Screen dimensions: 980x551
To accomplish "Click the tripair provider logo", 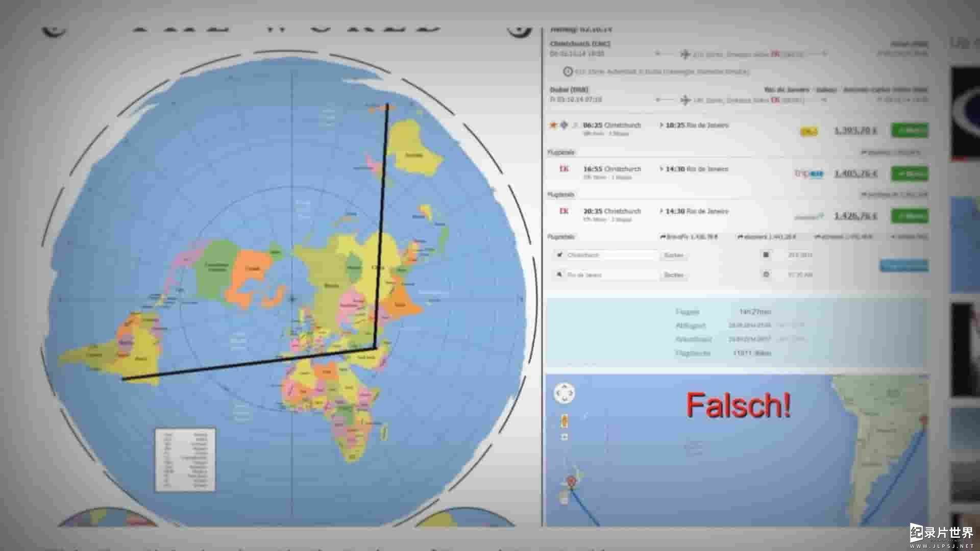I will 809,174.
